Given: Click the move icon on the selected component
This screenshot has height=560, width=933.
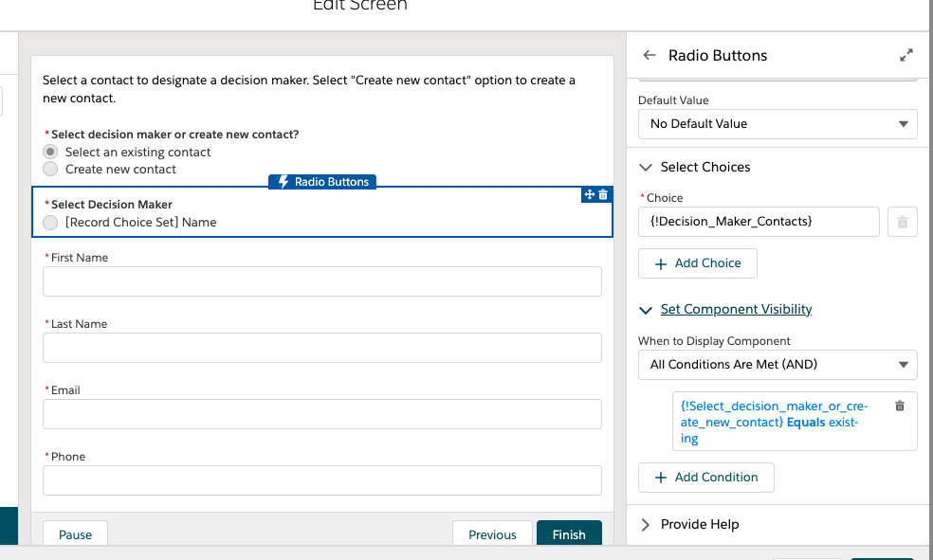Looking at the screenshot, I should (x=589, y=194).
